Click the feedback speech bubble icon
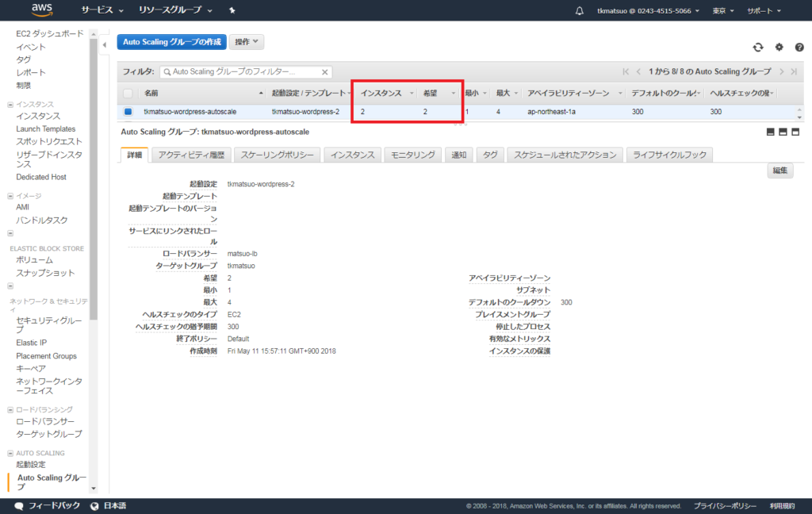The image size is (812, 514). [19, 506]
